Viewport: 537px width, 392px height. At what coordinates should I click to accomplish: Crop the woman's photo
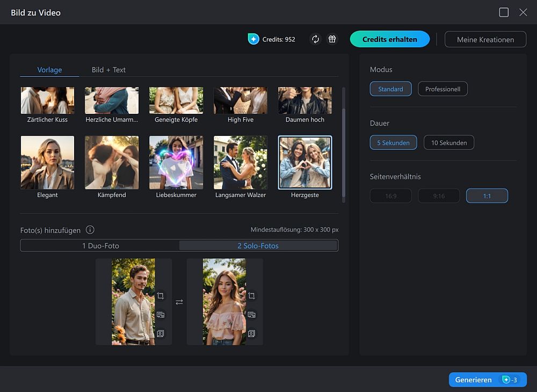click(x=251, y=296)
